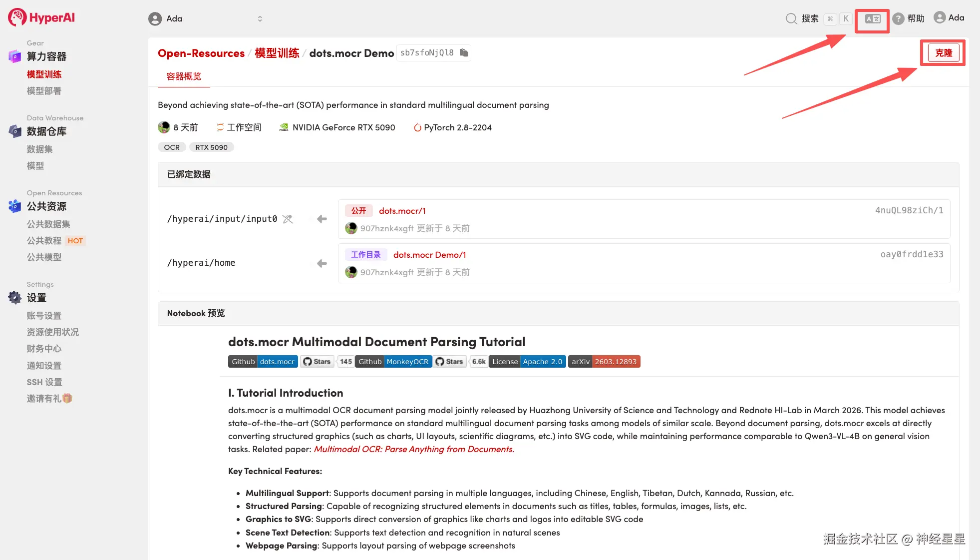Viewport: 980px width, 560px height.
Task: Copy the container ID sb7sfoNjQl8
Action: (464, 53)
